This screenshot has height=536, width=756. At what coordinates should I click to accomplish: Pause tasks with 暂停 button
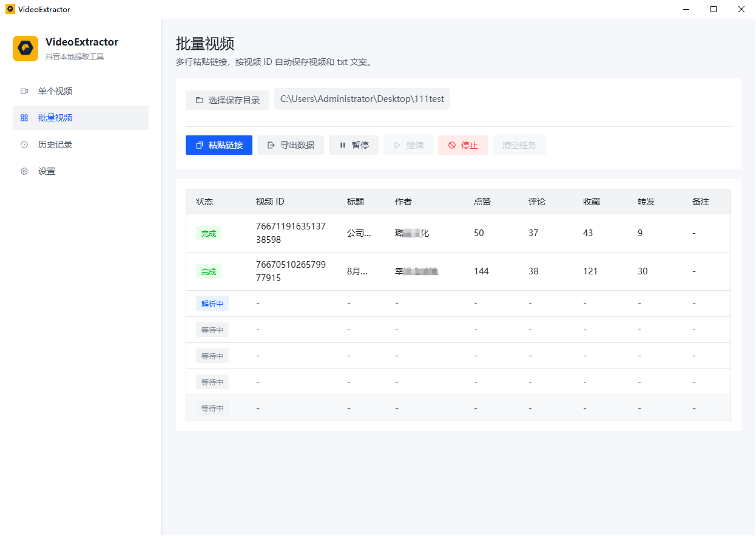coord(354,145)
